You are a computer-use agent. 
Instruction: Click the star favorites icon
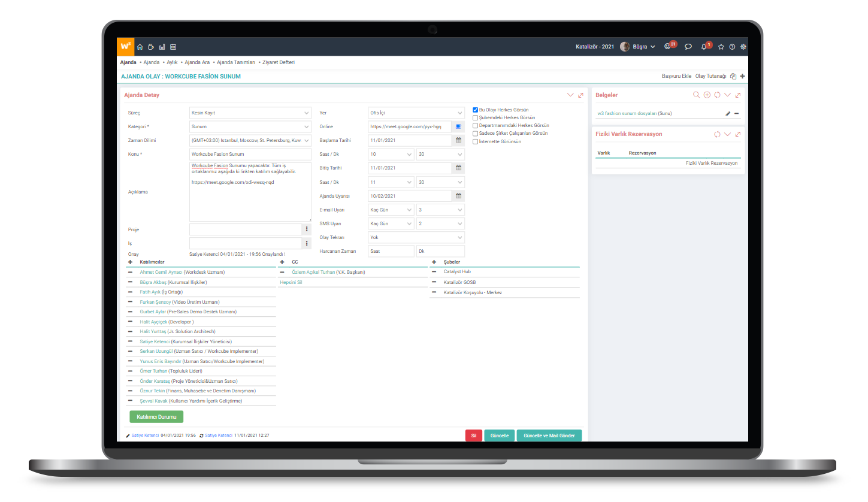(721, 47)
